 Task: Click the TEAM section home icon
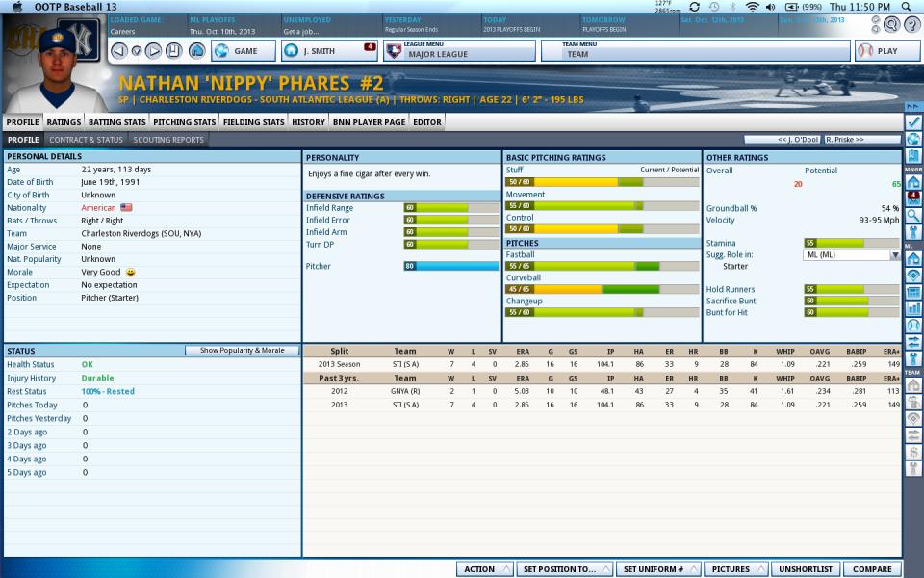click(913, 385)
